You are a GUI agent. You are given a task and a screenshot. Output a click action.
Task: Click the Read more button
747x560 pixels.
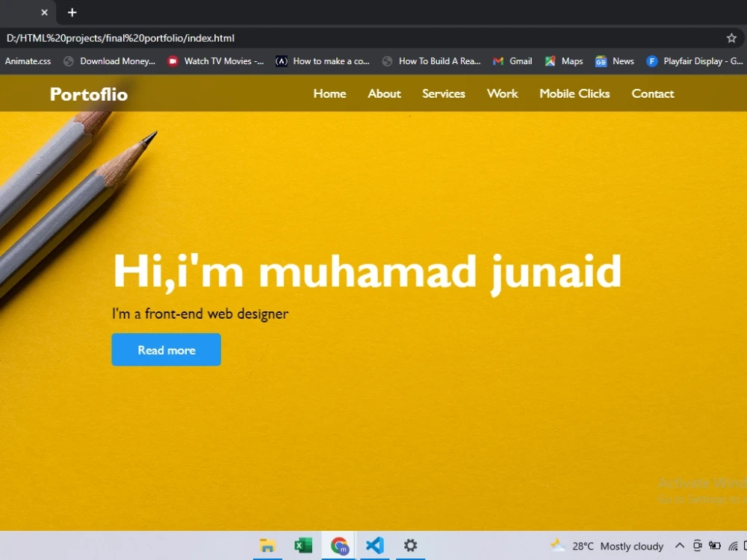click(166, 349)
